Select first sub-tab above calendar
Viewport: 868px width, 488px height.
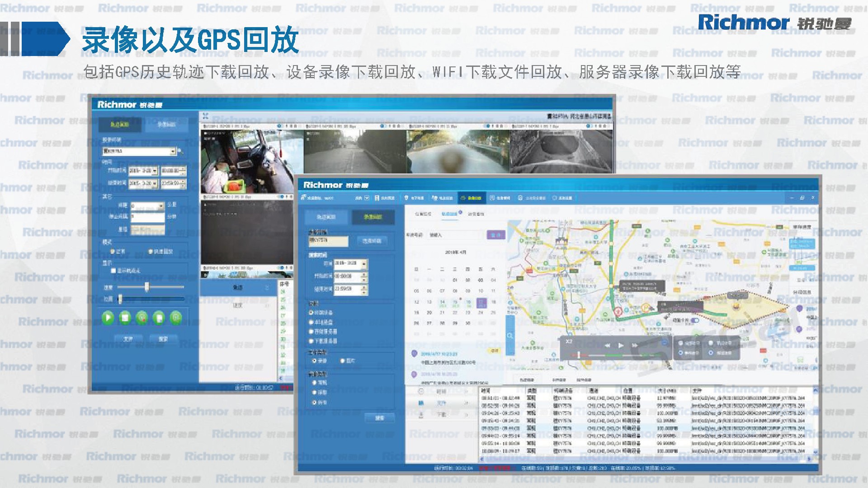[x=423, y=214]
